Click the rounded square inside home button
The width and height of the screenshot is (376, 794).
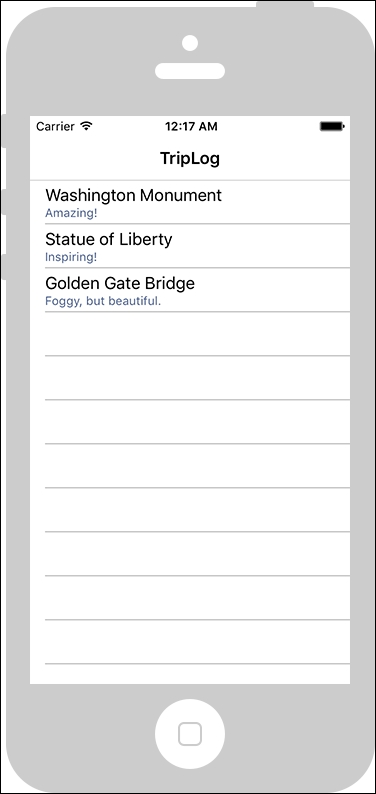190,734
